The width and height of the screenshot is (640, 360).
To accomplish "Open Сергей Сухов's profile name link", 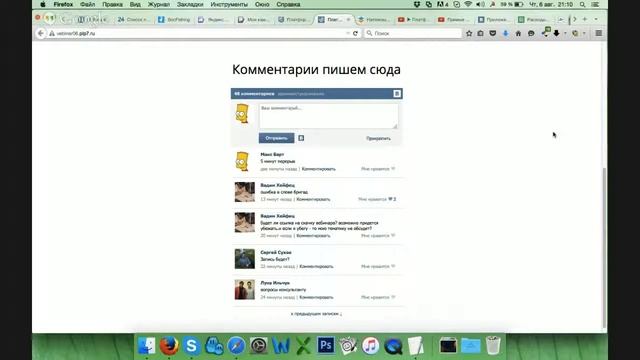I will pos(276,252).
